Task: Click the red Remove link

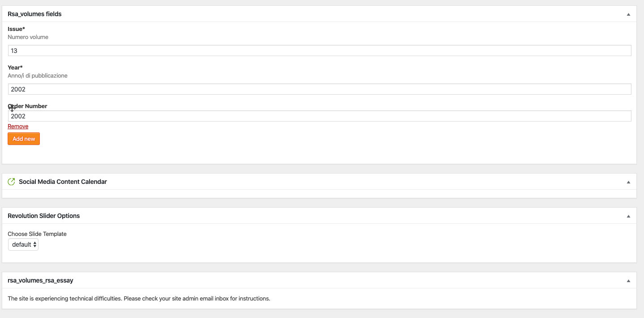Action: pyautogui.click(x=18, y=126)
